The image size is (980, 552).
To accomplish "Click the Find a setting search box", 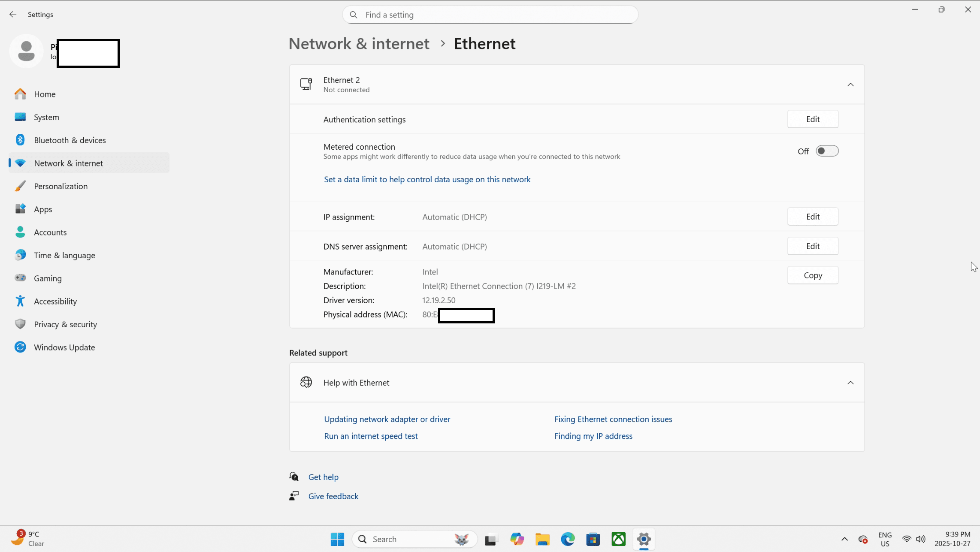I will click(490, 15).
